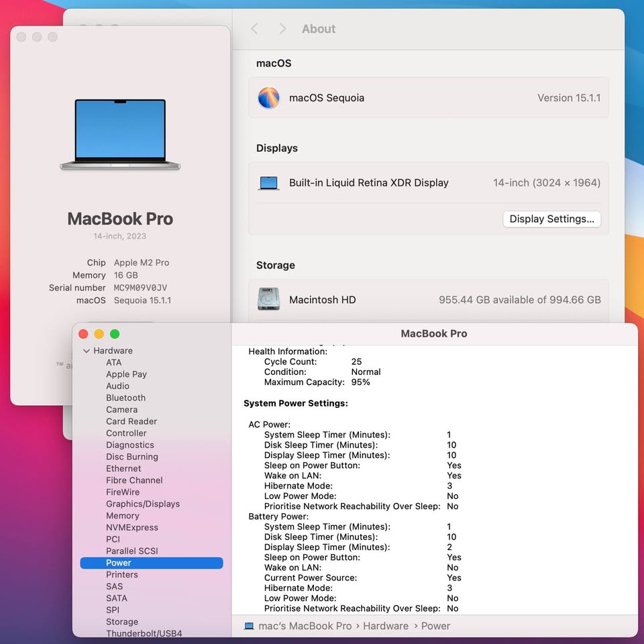Click the Version 15.1.1 text
The width and height of the screenshot is (644, 644).
pyautogui.click(x=568, y=98)
